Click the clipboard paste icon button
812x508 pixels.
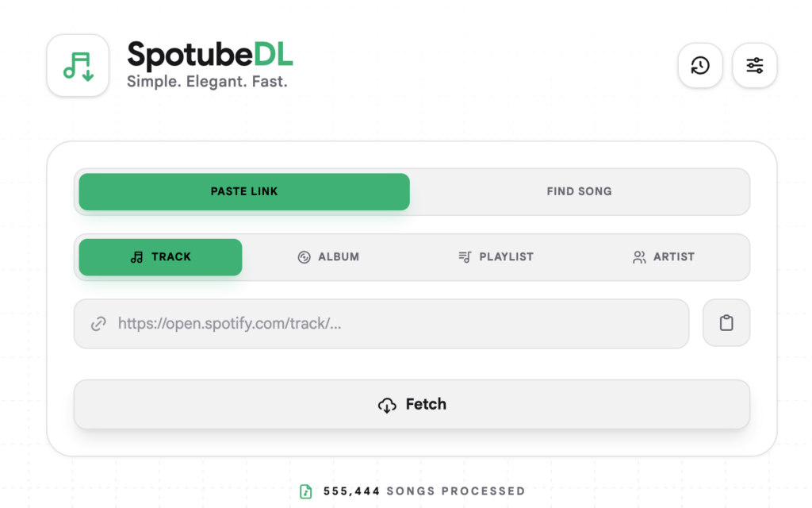tap(726, 323)
